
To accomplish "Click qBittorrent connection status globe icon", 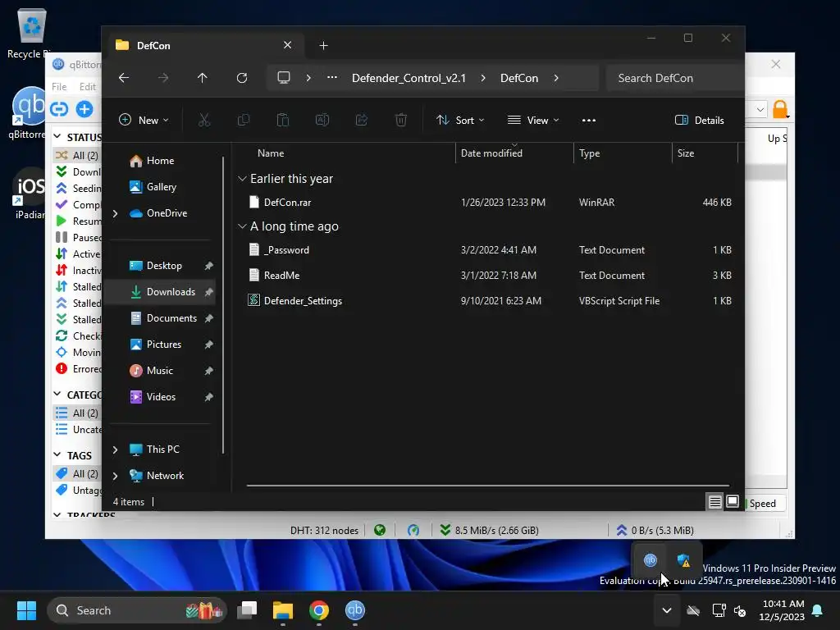I will (x=380, y=531).
